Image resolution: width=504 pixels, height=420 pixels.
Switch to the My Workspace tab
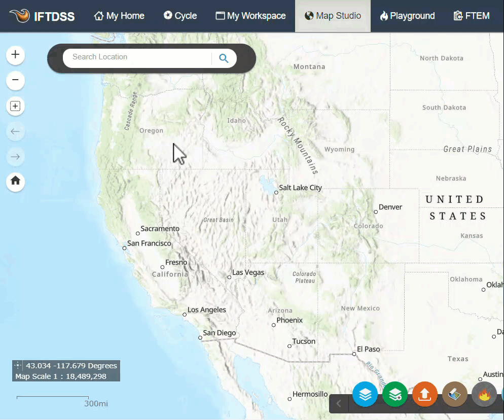coord(250,16)
